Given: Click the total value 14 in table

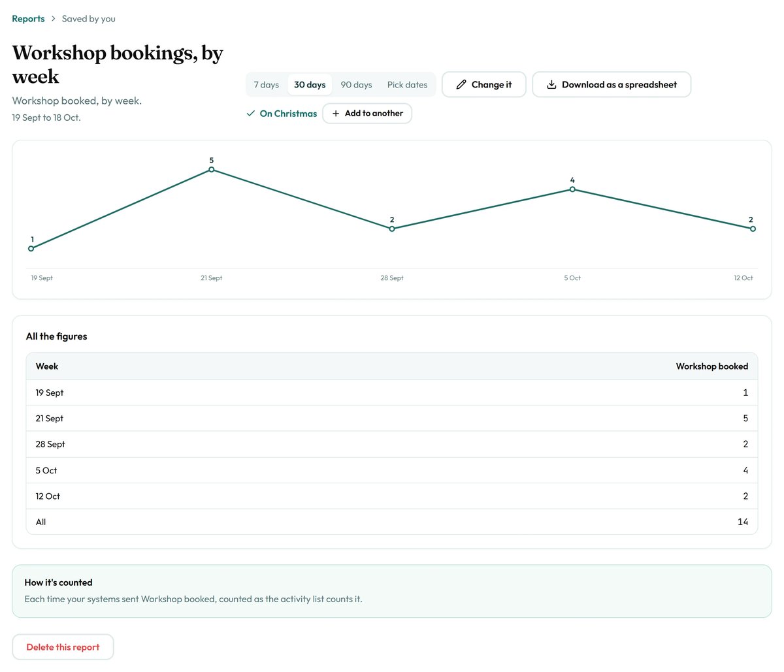Looking at the screenshot, I should pos(743,522).
